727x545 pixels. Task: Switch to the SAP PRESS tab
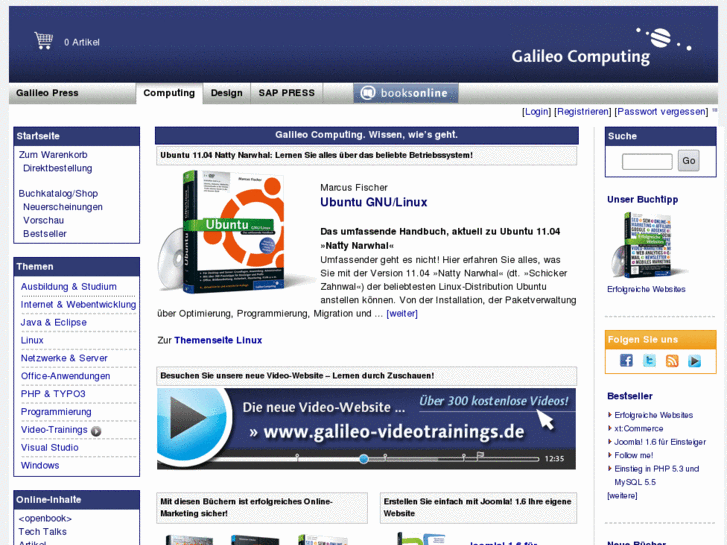pyautogui.click(x=287, y=93)
